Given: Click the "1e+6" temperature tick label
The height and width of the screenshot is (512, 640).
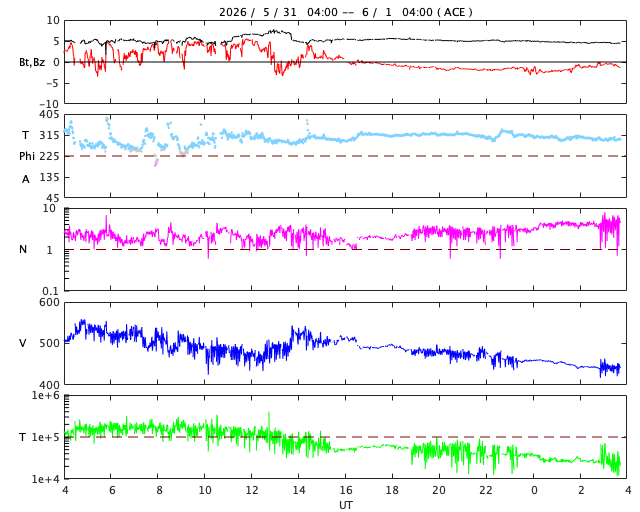Looking at the screenshot, I should click(x=46, y=395).
